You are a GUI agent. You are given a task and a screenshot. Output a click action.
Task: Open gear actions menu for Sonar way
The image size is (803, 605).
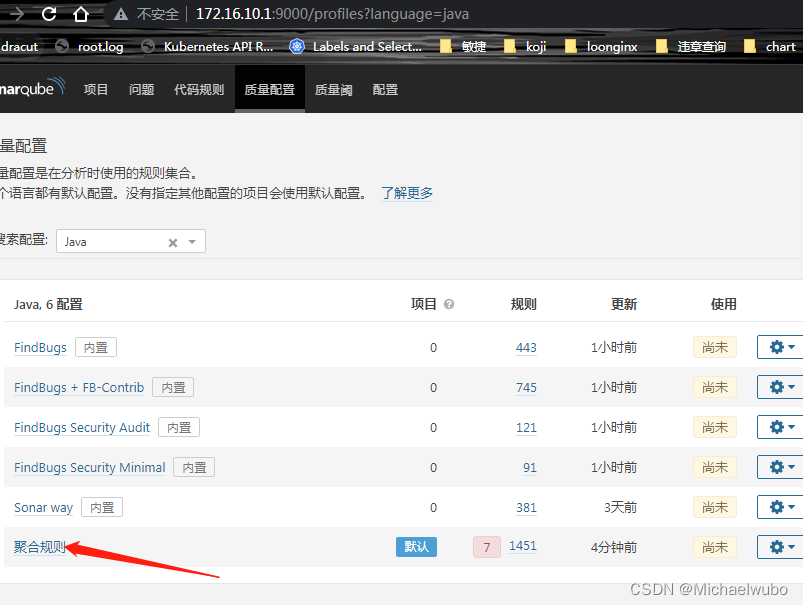(x=781, y=507)
